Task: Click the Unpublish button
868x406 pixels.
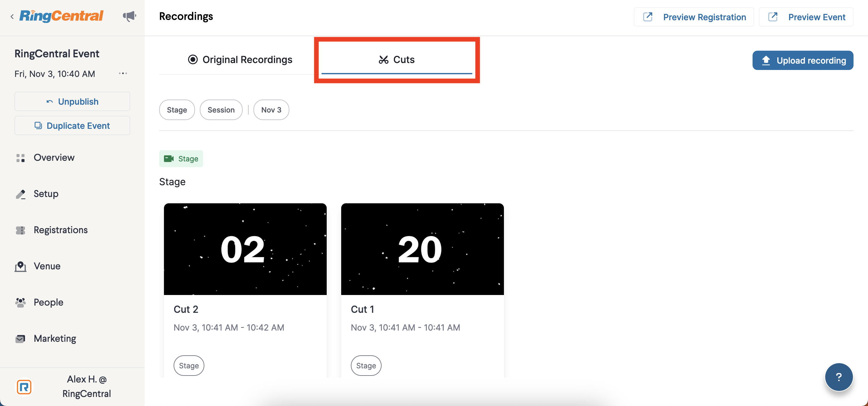Action: pos(72,101)
